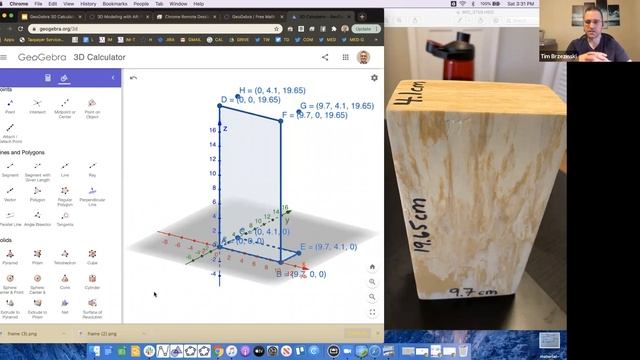Select the Pyramid tool

[x=10, y=257]
